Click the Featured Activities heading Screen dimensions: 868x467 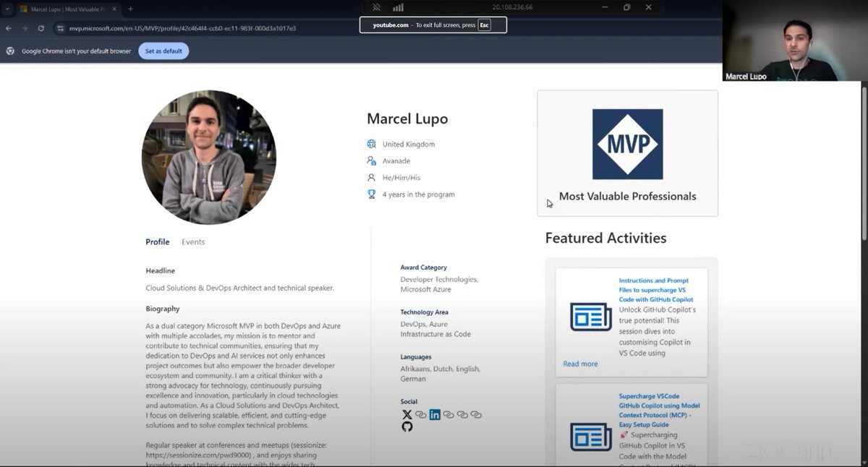(x=605, y=238)
